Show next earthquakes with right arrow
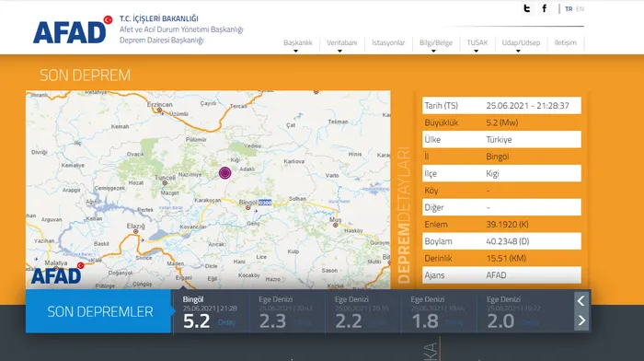The height and width of the screenshot is (361, 644). click(581, 320)
